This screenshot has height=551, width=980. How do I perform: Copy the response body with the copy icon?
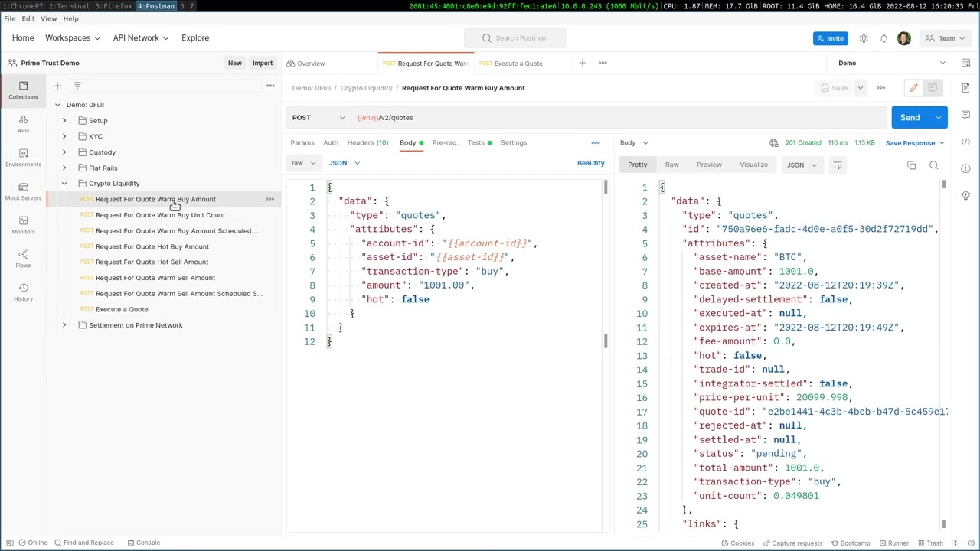pyautogui.click(x=911, y=165)
